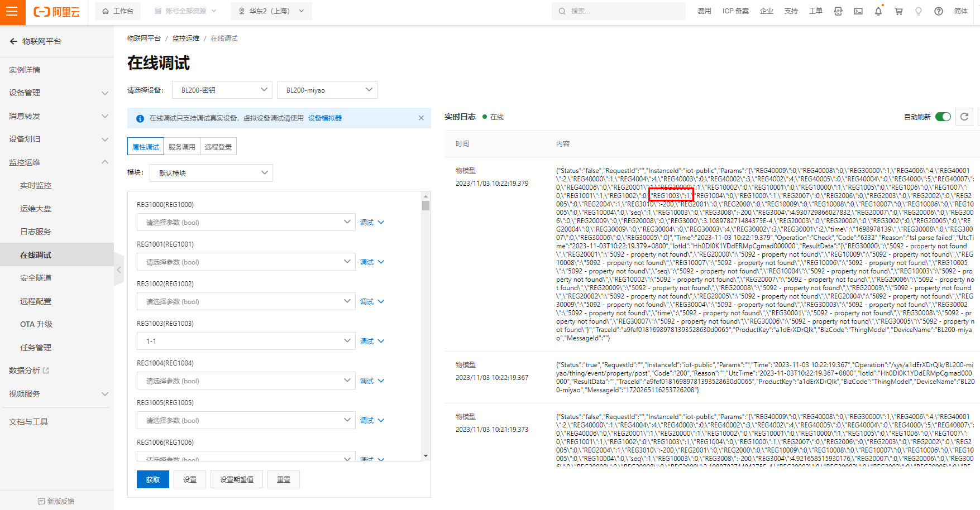Screen dimensions: 980x510
Task: Click the 设置期望值 button
Action: click(237, 479)
